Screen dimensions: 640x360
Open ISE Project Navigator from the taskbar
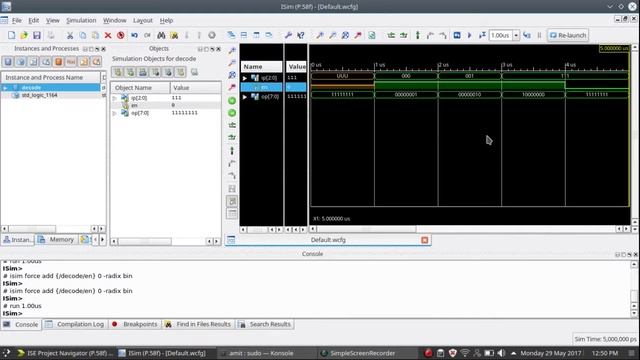tap(65, 353)
